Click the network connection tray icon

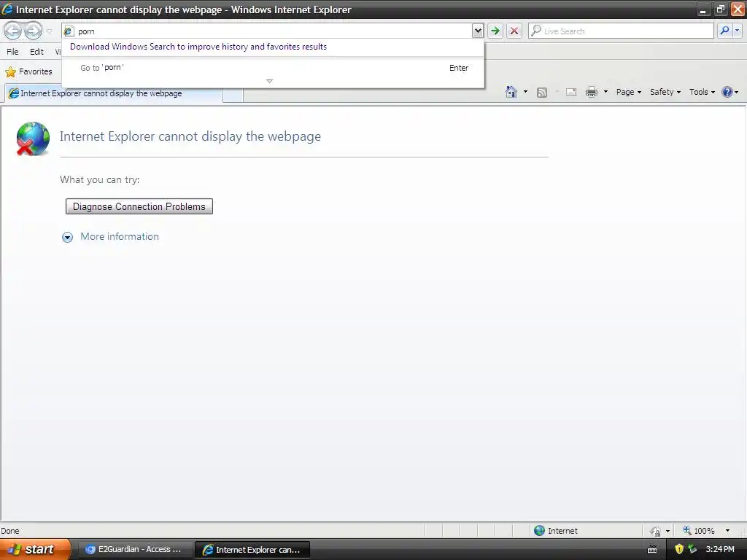click(692, 549)
